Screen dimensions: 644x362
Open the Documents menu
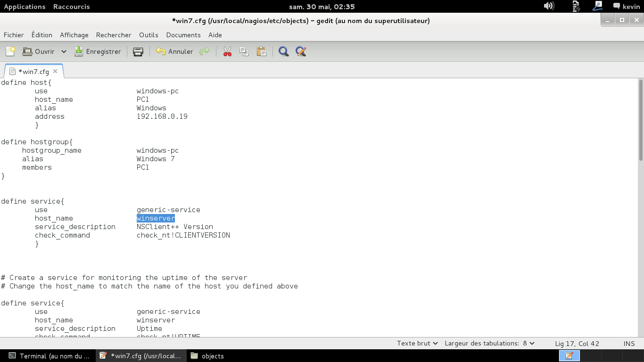pyautogui.click(x=183, y=35)
